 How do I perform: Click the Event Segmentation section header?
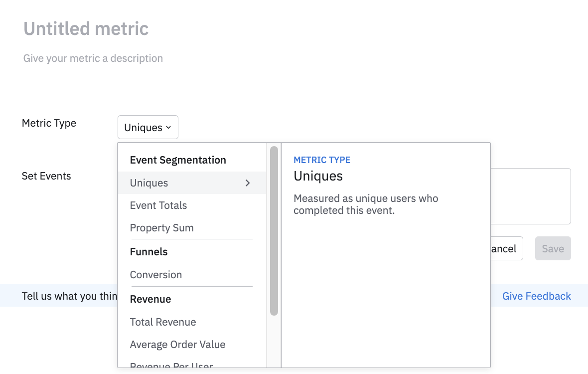tap(178, 160)
